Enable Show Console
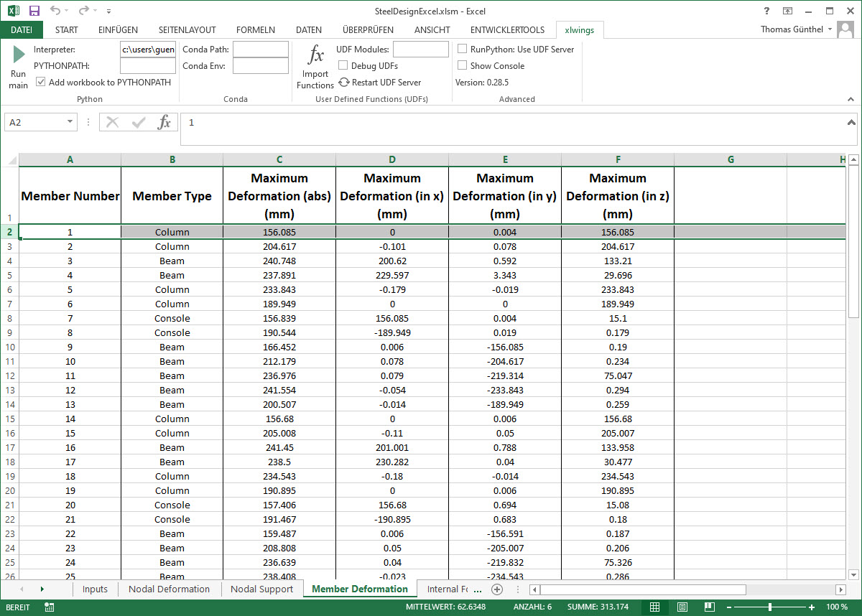The width and height of the screenshot is (862, 616). click(x=462, y=65)
